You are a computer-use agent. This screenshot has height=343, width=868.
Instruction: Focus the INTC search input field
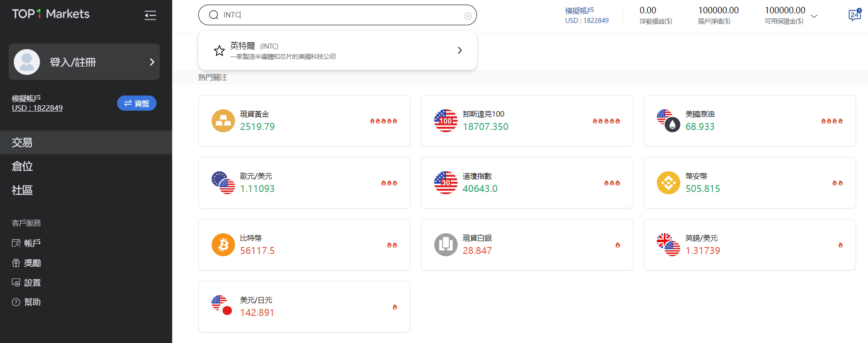click(337, 15)
